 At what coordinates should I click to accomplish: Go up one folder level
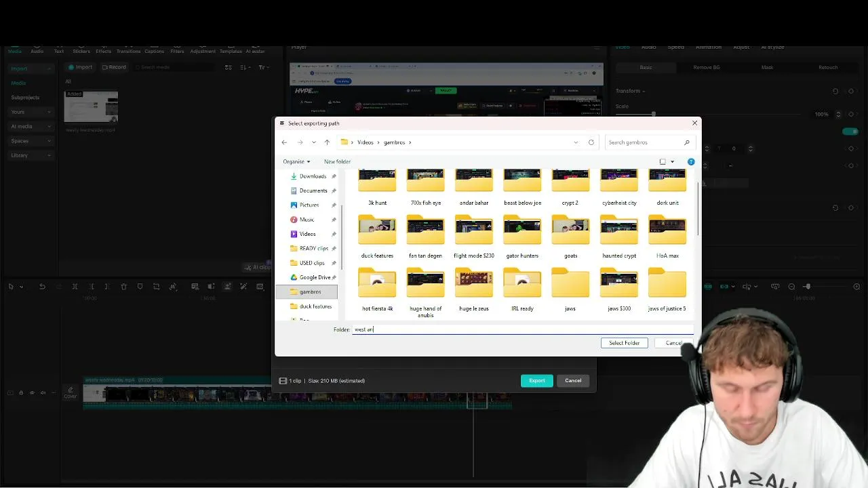(x=327, y=142)
